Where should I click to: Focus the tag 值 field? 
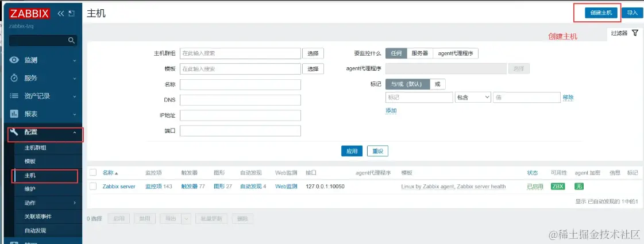pyautogui.click(x=527, y=98)
